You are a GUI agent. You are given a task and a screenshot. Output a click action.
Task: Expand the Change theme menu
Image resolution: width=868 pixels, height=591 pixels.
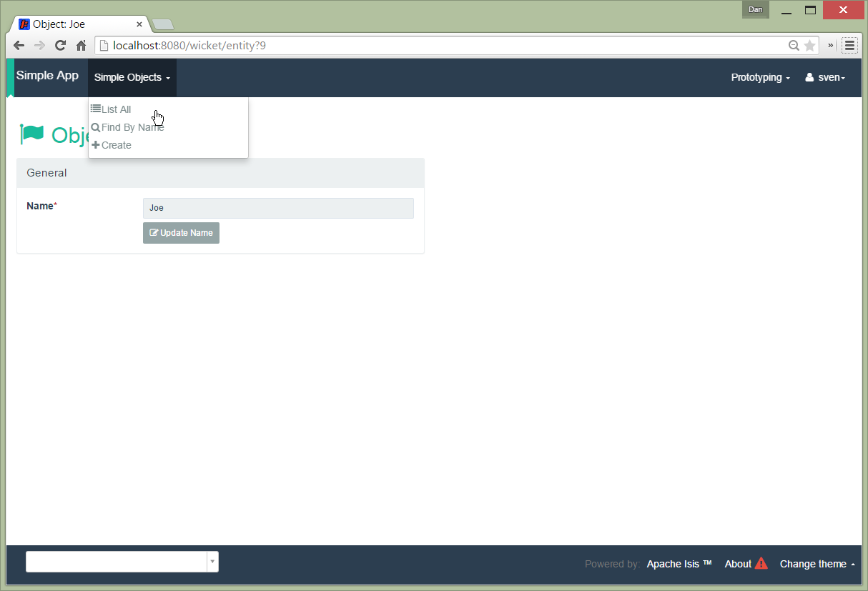point(817,564)
